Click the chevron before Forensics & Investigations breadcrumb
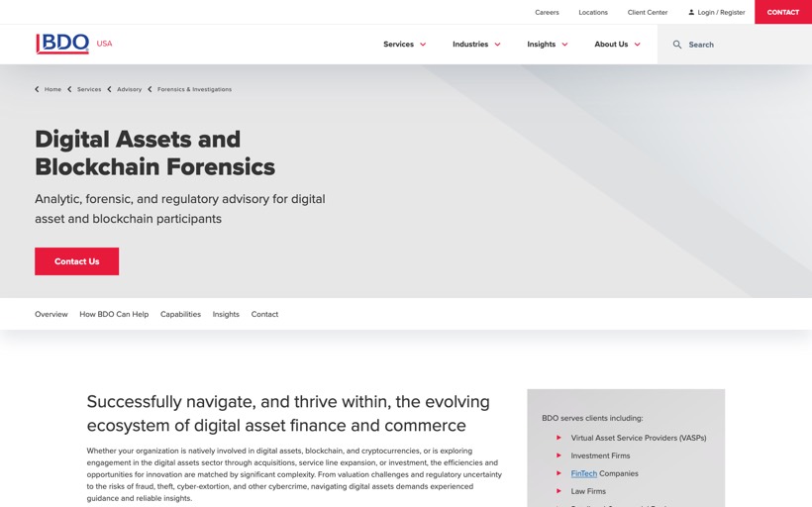Image resolution: width=812 pixels, height=507 pixels. [150, 89]
